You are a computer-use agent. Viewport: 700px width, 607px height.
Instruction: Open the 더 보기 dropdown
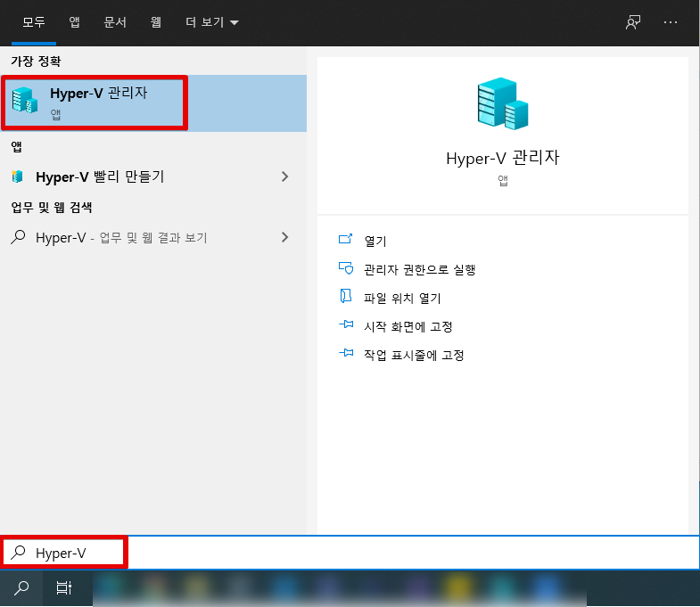click(x=212, y=22)
